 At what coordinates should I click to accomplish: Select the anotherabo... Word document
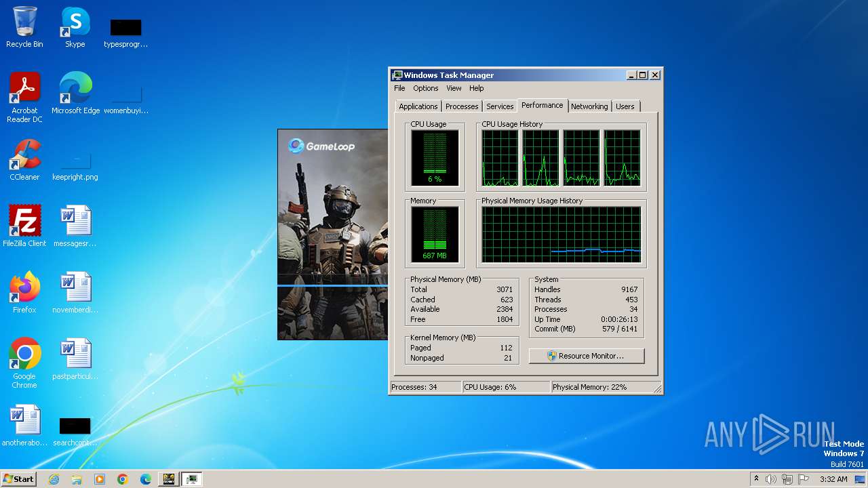(x=24, y=426)
